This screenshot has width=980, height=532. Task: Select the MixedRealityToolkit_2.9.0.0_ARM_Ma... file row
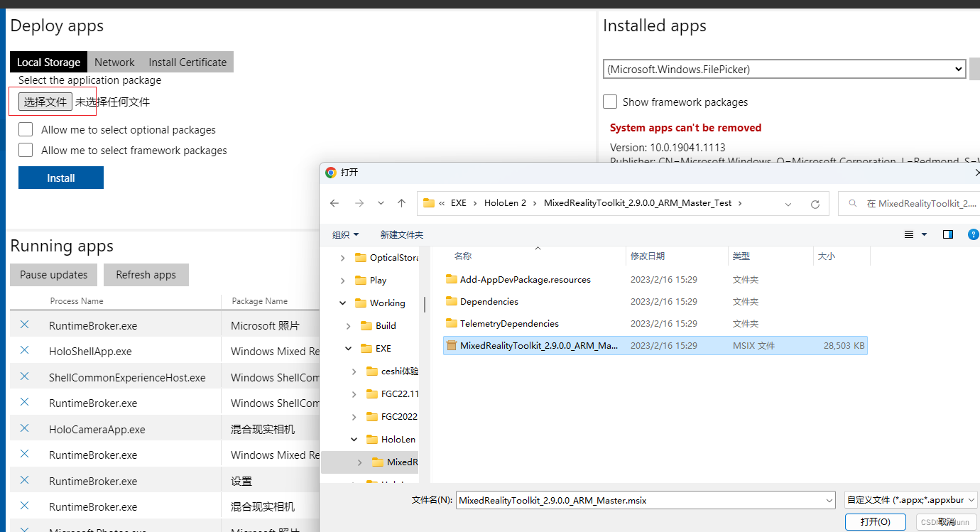(x=655, y=346)
